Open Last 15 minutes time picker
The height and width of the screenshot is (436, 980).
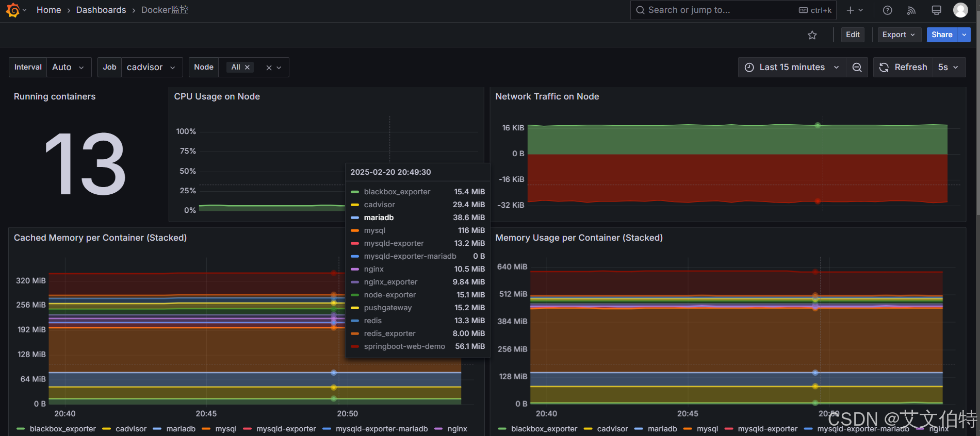[792, 68]
